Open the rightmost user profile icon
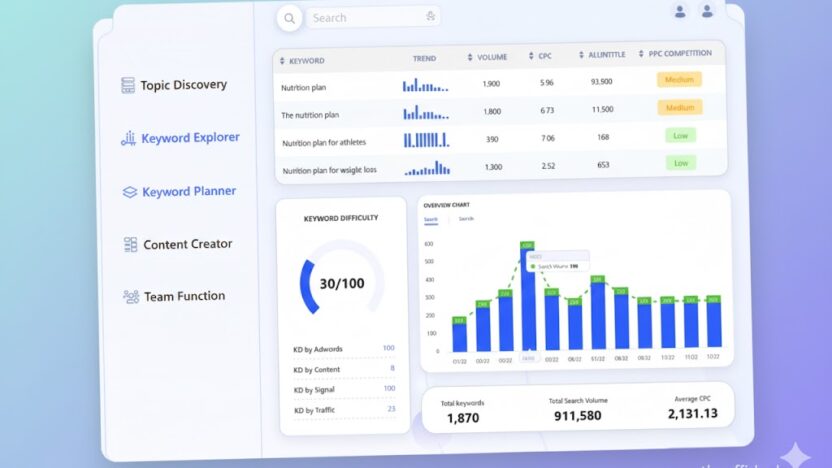Screen dimensions: 832x468 pyautogui.click(x=707, y=12)
